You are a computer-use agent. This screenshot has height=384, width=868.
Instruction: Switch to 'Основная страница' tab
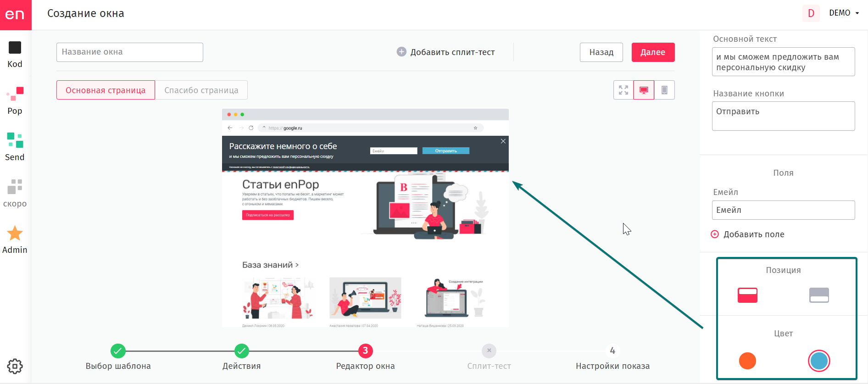[106, 90]
